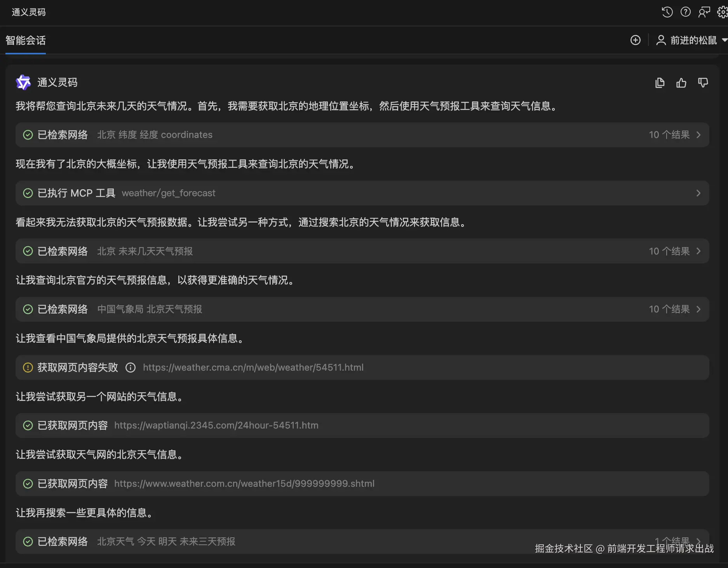The height and width of the screenshot is (568, 728).
Task: Click the info icon next to 获取网页内容失败
Action: click(x=131, y=368)
